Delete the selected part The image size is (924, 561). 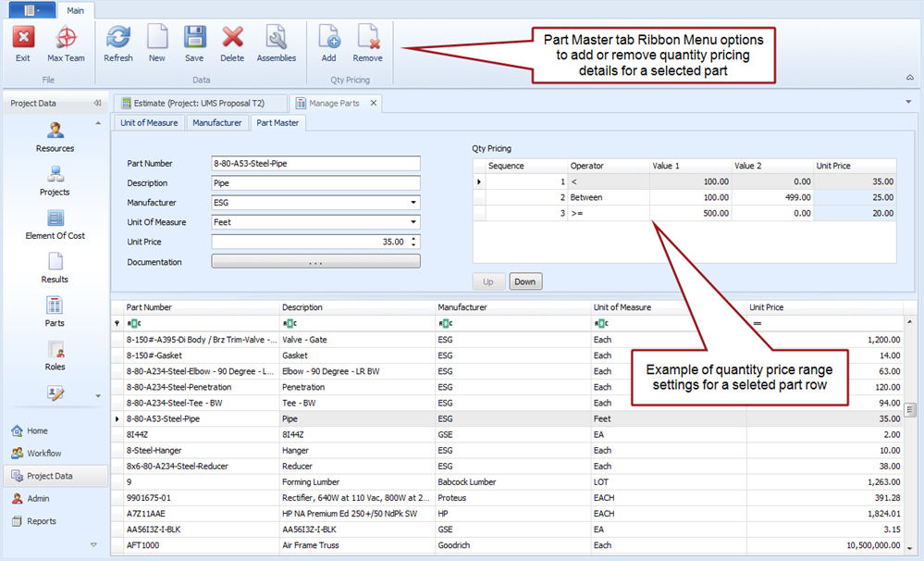coord(232,44)
